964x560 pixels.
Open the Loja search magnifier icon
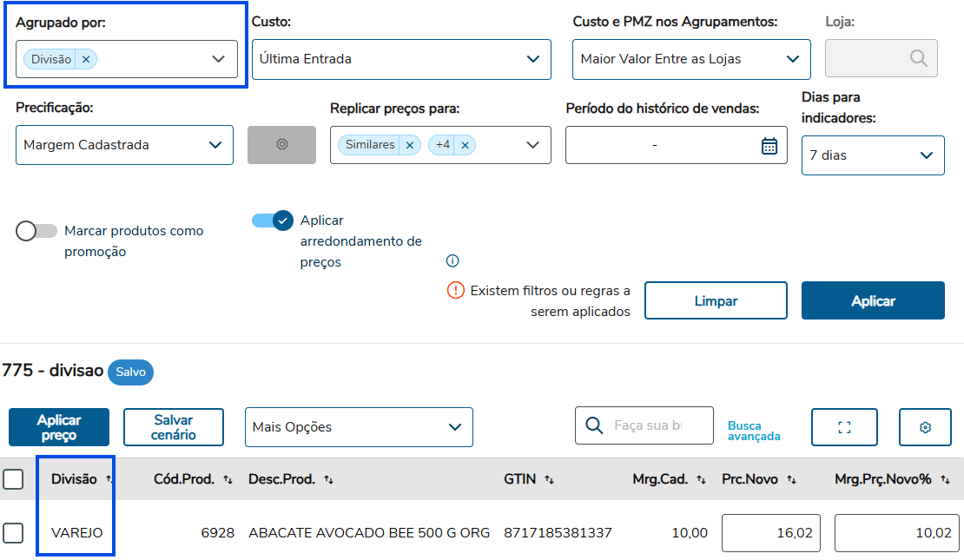coord(918,59)
